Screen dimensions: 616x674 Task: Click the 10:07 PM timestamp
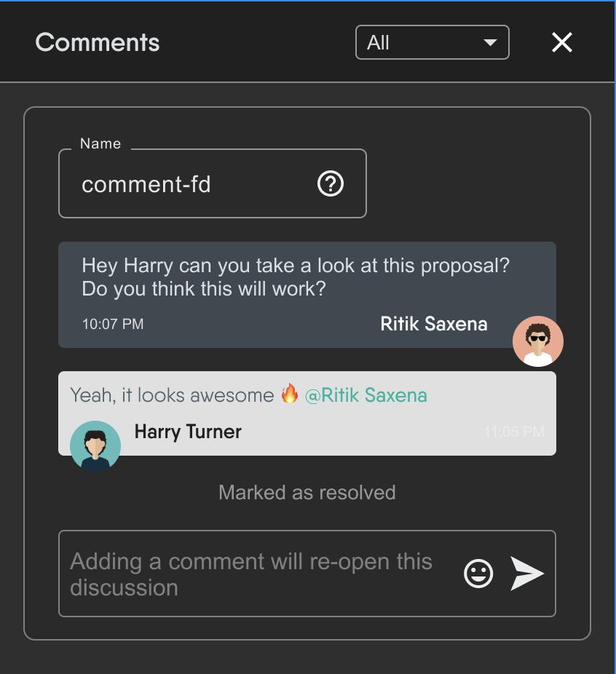(113, 324)
